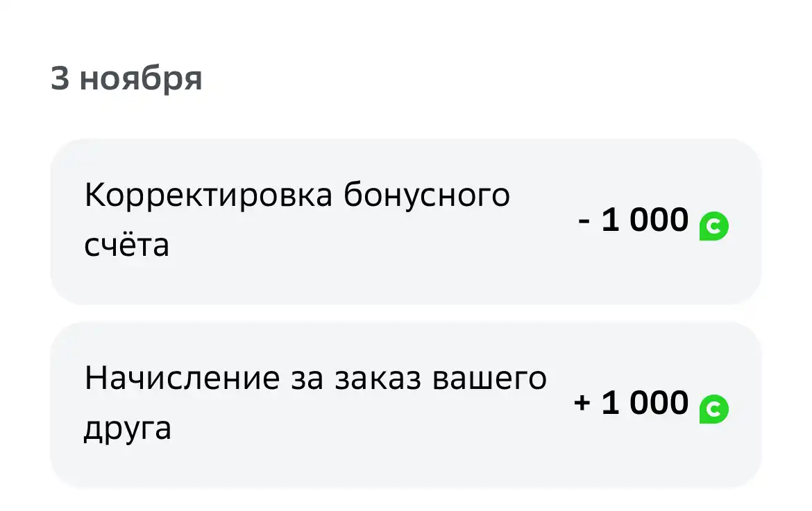The width and height of the screenshot is (812, 511).
Task: Click the 000 digits of the accrual amount
Action: [x=659, y=402]
